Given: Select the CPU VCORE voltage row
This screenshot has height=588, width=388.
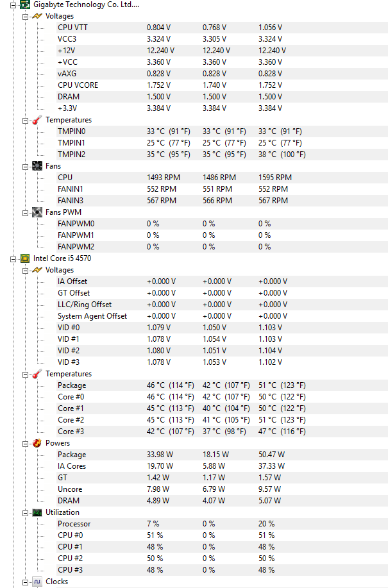Looking at the screenshot, I should click(222, 85).
